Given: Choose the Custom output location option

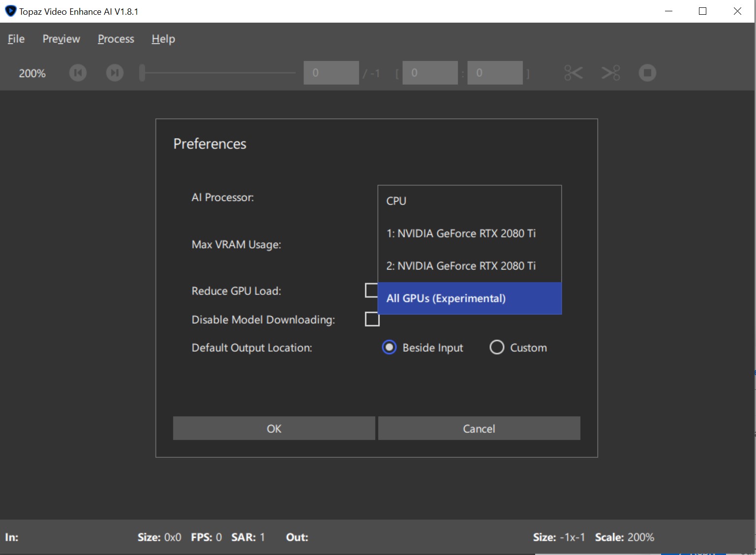Looking at the screenshot, I should [x=497, y=348].
